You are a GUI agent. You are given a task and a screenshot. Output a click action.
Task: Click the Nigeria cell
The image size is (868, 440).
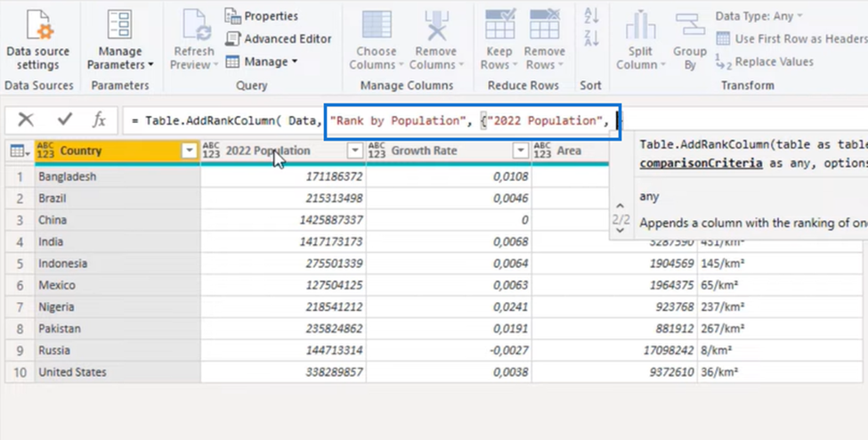point(118,307)
